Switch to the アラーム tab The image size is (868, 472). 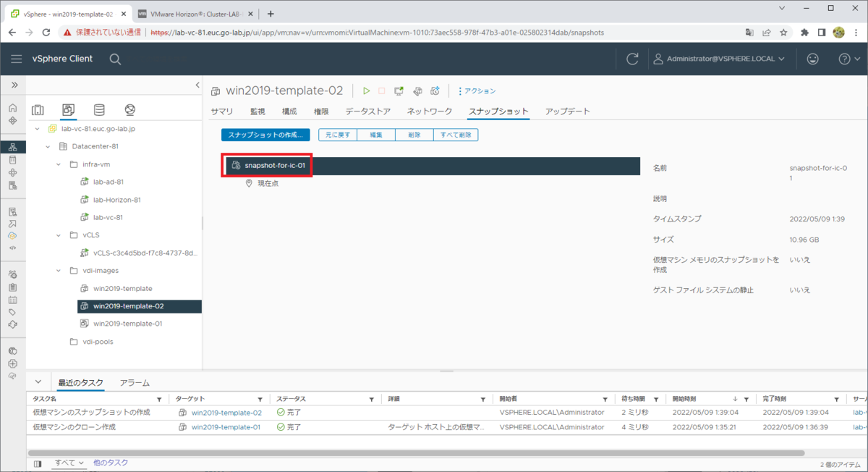click(135, 383)
